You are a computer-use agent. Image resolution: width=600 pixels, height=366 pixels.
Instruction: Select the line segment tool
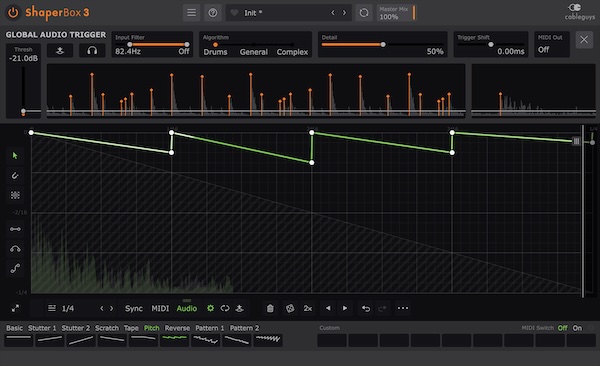pos(15,229)
